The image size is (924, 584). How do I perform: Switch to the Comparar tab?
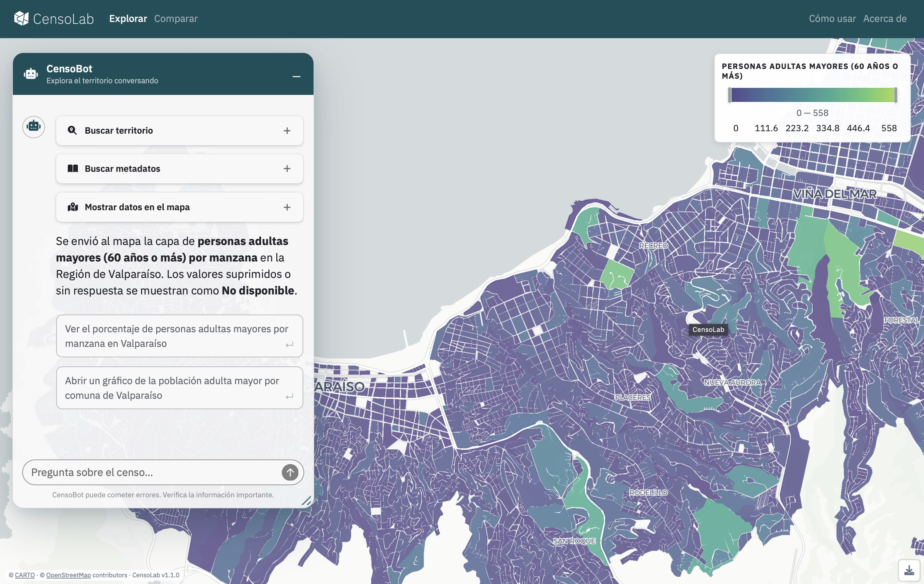176,18
